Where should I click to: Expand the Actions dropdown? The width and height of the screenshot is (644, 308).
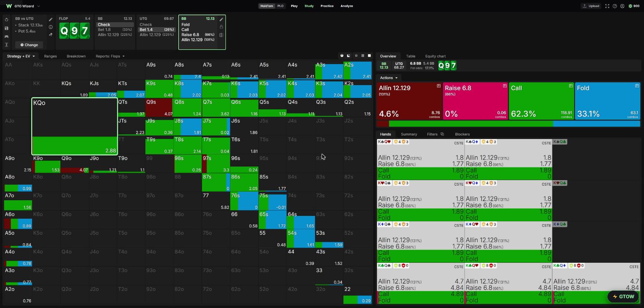coord(389,78)
